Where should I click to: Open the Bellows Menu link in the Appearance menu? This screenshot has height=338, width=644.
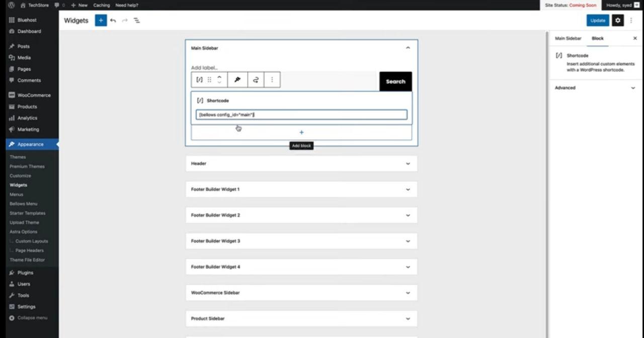coord(23,204)
